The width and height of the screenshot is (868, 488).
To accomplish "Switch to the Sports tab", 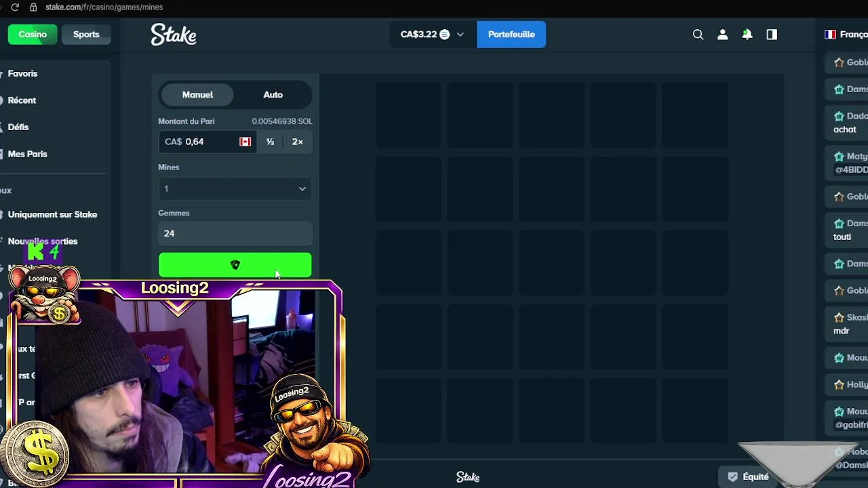I will coord(86,35).
